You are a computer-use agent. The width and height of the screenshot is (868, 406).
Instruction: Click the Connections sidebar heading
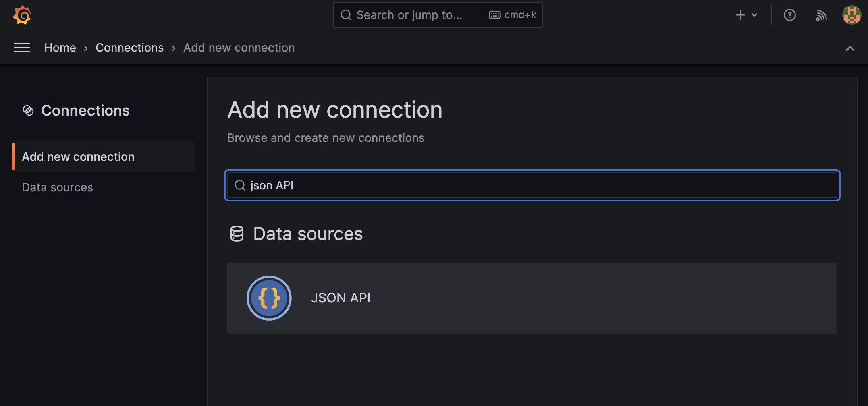(x=85, y=110)
